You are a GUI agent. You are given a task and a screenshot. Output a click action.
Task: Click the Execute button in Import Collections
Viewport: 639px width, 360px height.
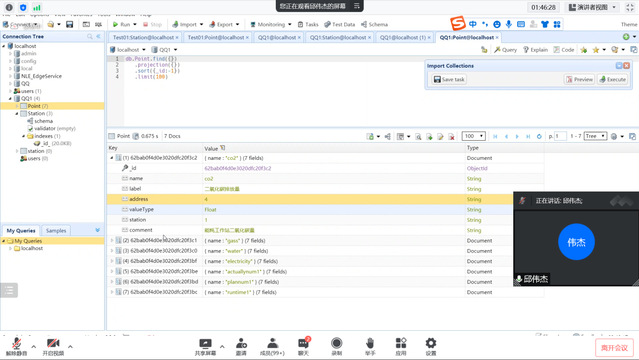click(x=613, y=80)
